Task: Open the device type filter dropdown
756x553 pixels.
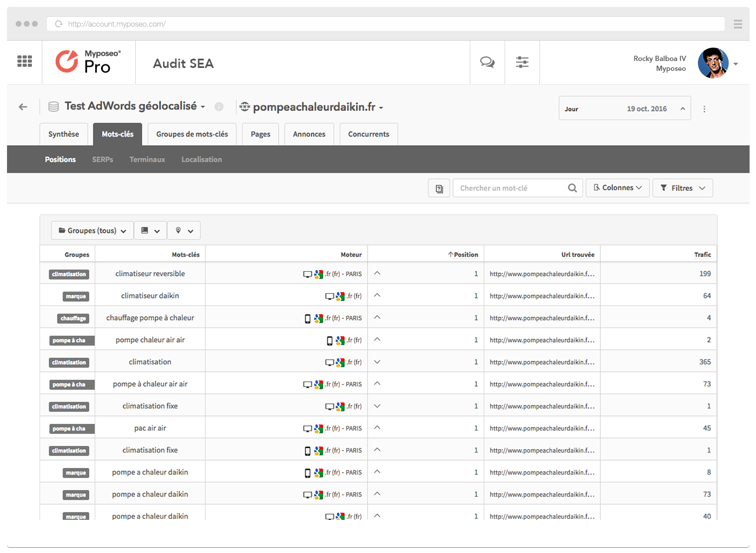Action: tap(150, 231)
